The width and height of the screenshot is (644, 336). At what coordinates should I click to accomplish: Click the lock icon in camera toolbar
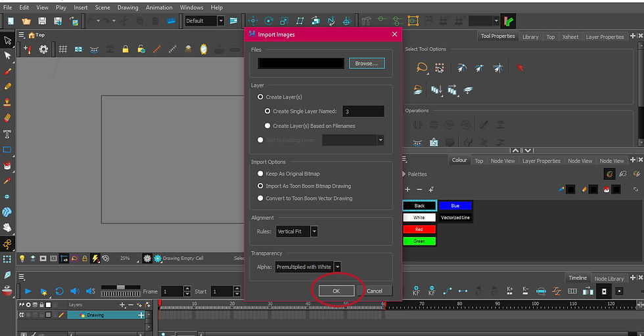tap(126, 50)
